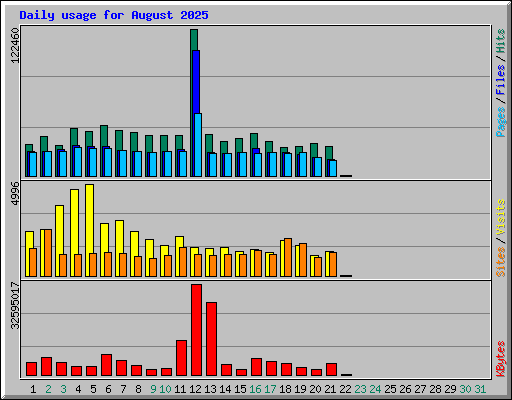Click the day 31 axis label
Screen dimensions: 512x400
click(480, 389)
